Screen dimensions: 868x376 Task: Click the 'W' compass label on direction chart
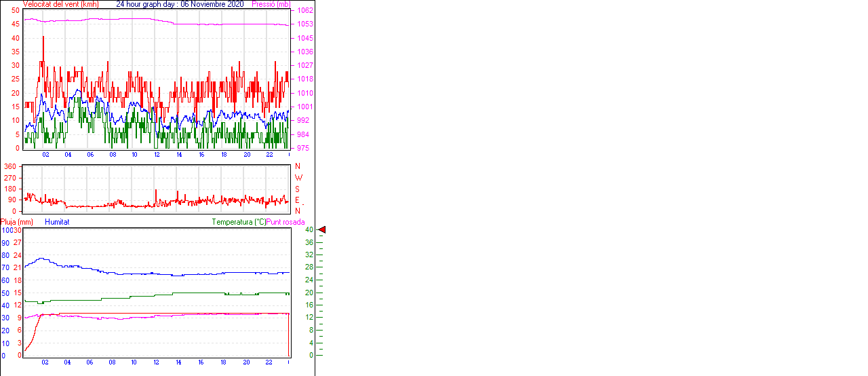click(x=298, y=178)
